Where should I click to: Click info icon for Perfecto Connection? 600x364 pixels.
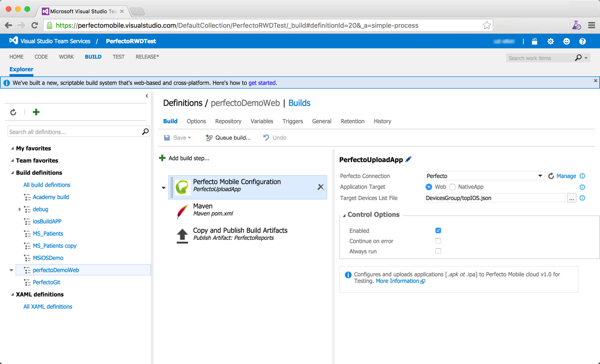pyautogui.click(x=582, y=176)
